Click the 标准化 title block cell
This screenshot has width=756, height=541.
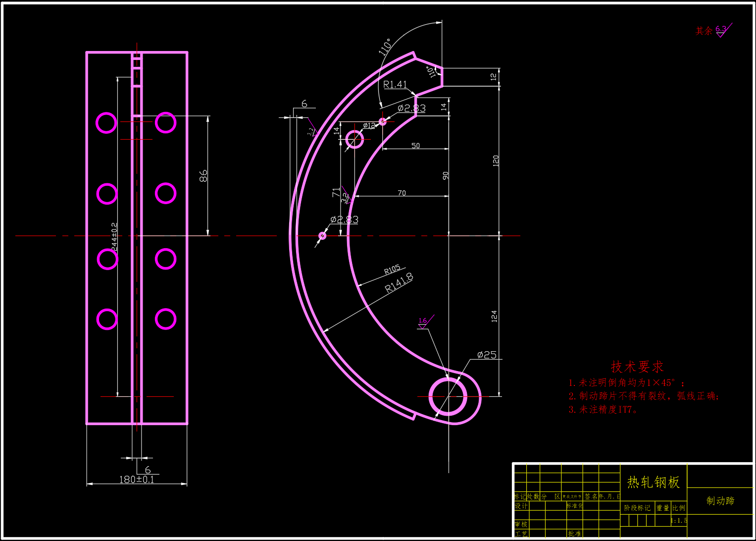pos(575,506)
